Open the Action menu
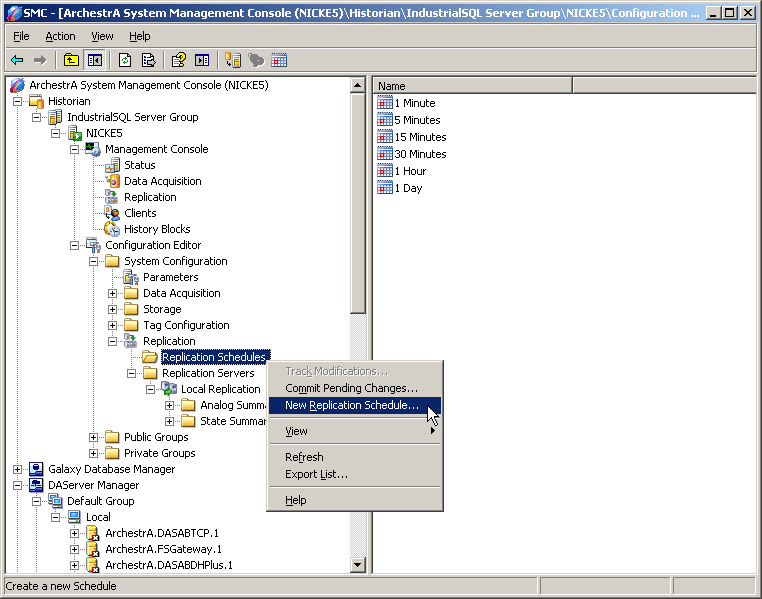This screenshot has width=762, height=599. pyautogui.click(x=60, y=36)
